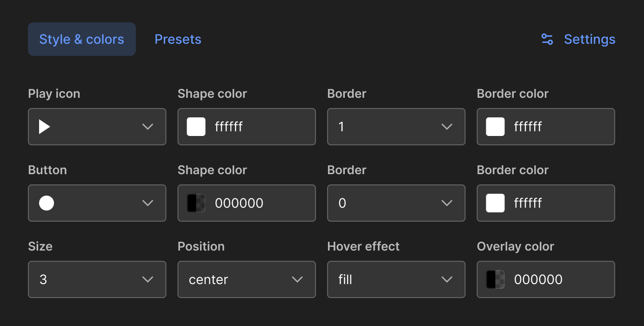The width and height of the screenshot is (644, 326).
Task: Click the top Border color white swatch
Action: pyautogui.click(x=495, y=126)
